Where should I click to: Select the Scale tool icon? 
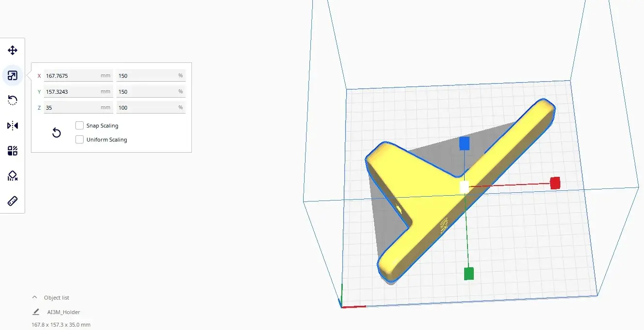click(13, 75)
